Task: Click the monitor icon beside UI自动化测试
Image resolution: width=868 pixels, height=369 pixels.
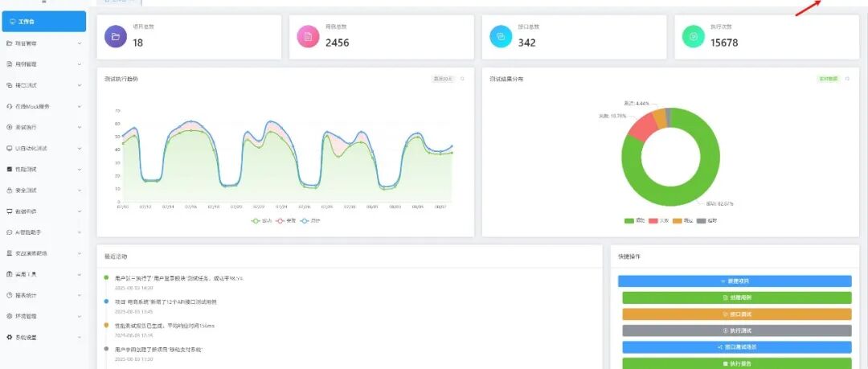Action: (10, 149)
